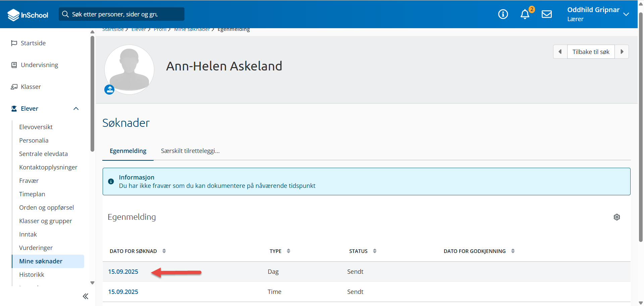Sort table by Status column
The height and width of the screenshot is (306, 644).
[375, 251]
